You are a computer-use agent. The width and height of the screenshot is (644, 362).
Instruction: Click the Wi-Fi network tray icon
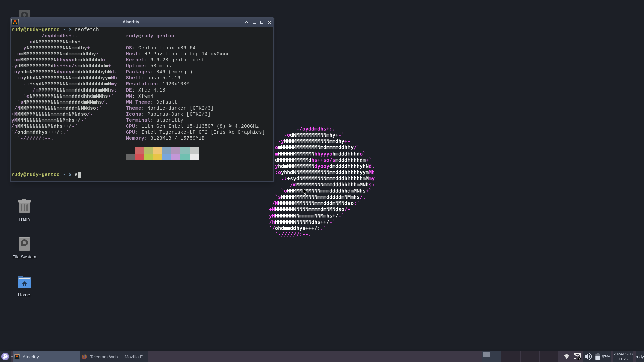567,357
